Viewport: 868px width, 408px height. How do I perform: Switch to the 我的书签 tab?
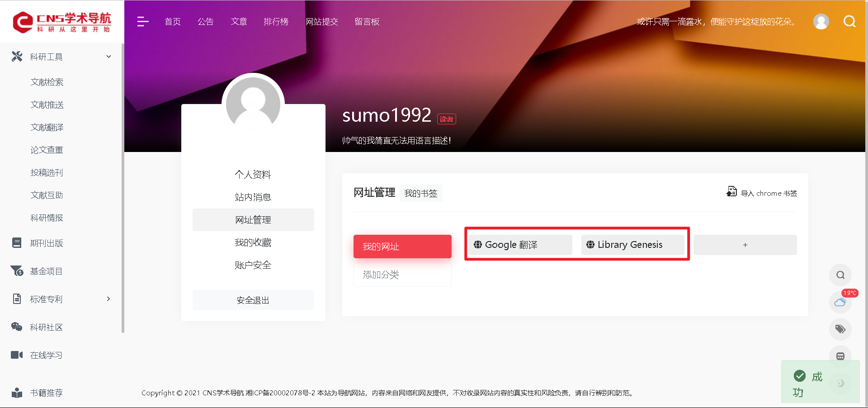point(420,194)
